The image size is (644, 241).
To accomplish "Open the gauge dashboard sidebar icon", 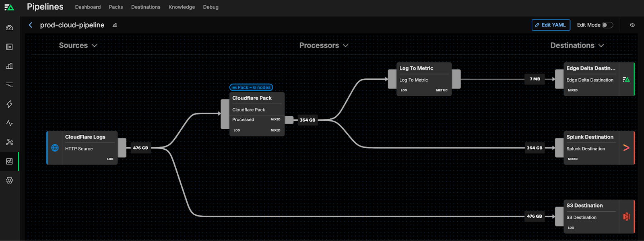I will (x=9, y=28).
